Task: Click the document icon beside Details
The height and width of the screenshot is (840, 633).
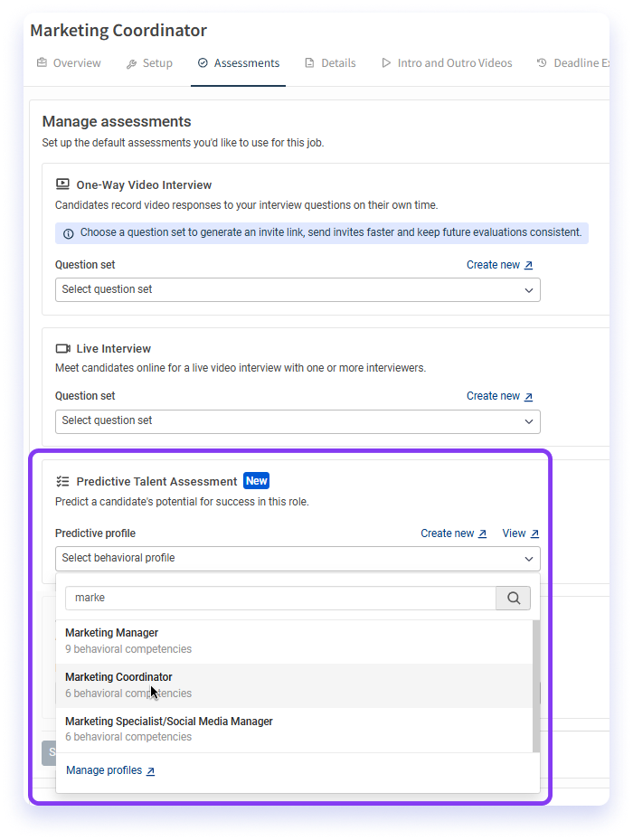Action: pyautogui.click(x=309, y=62)
